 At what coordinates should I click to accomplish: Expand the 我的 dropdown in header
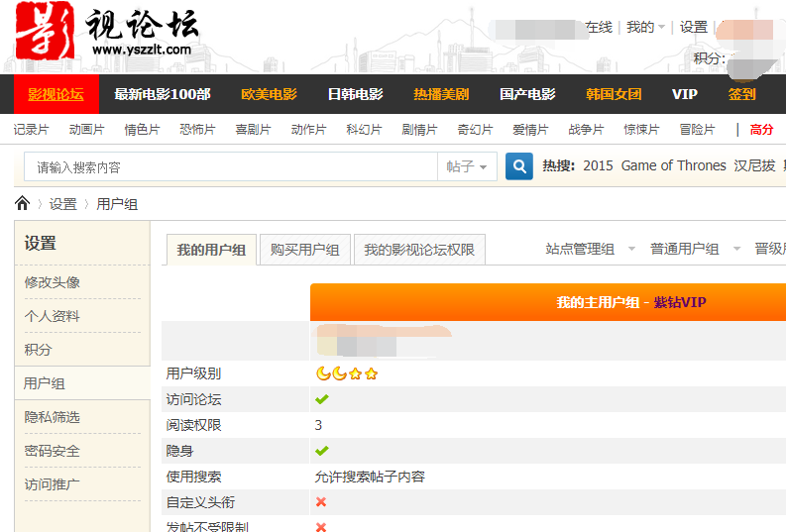point(645,27)
